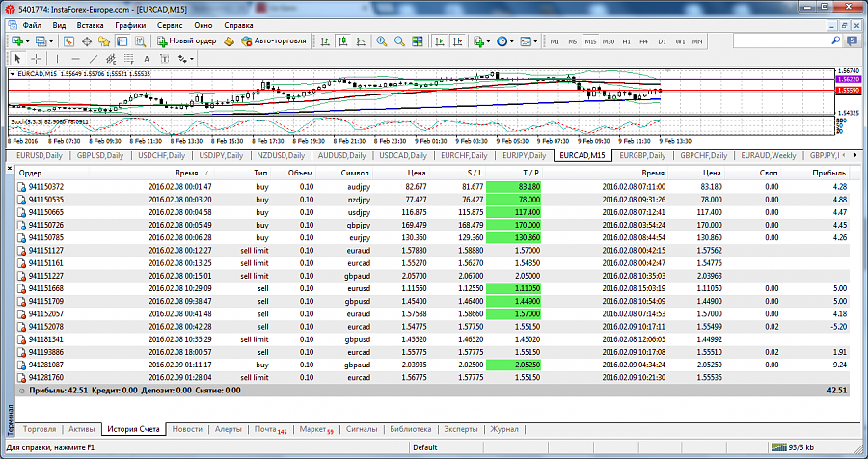Switch to the Торговля tab
The width and height of the screenshot is (868, 459).
(40, 429)
